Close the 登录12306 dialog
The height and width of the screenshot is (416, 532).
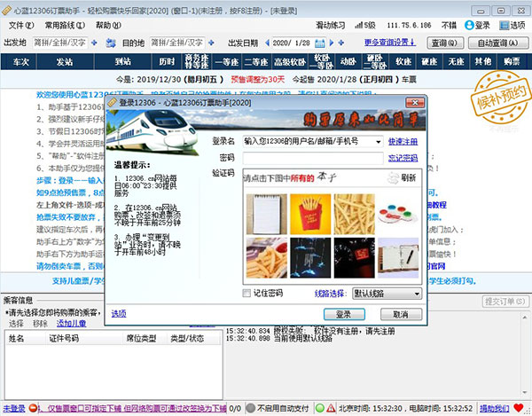click(415, 103)
